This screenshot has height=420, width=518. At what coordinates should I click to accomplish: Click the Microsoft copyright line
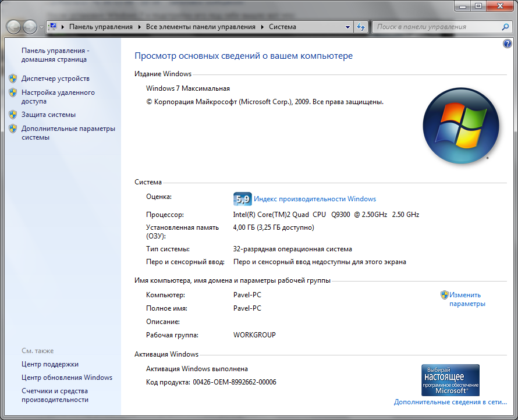(265, 102)
